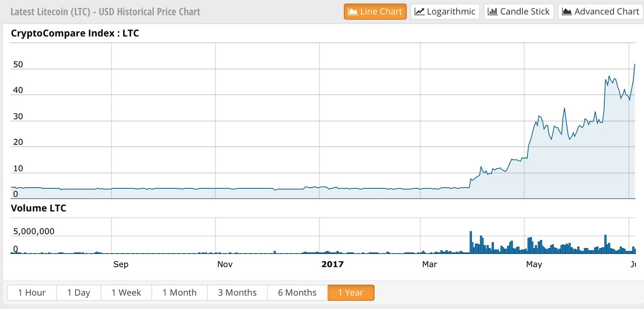Screen dimensions: 644x309
Task: Select the 1 Hour time range
Action: (32, 292)
